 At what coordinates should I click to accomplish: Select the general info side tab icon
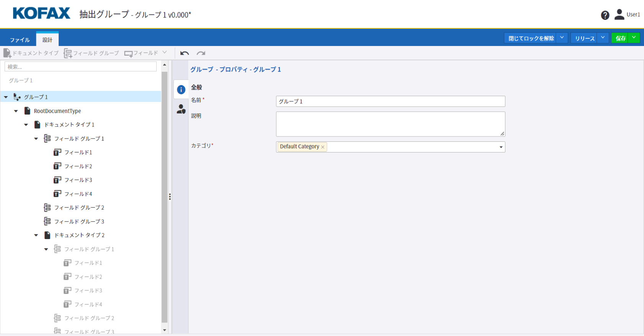pyautogui.click(x=181, y=90)
